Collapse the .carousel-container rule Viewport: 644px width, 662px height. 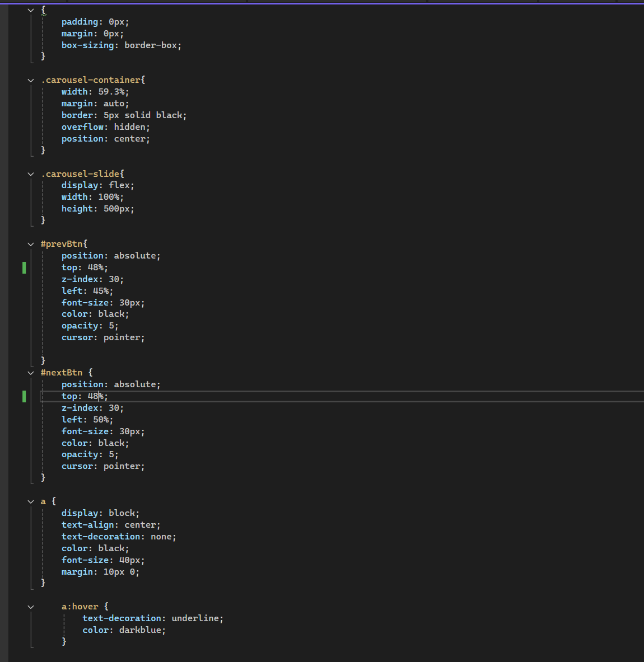pos(31,80)
